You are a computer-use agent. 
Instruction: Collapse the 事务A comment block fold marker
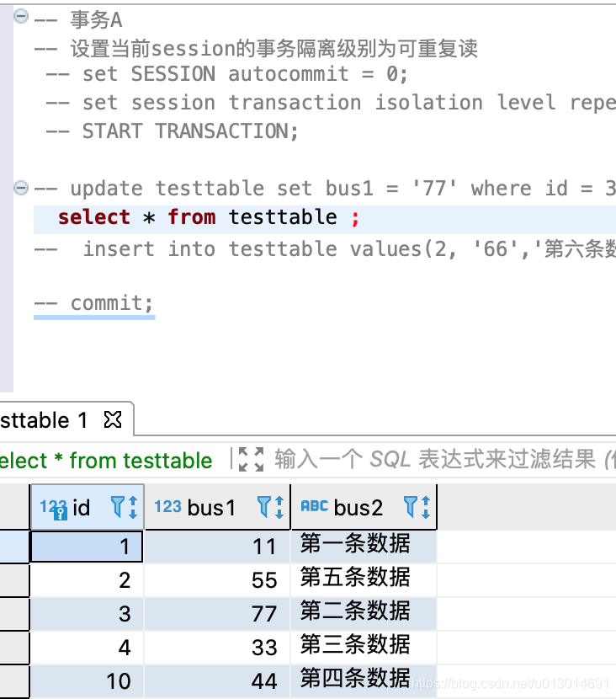[20, 17]
